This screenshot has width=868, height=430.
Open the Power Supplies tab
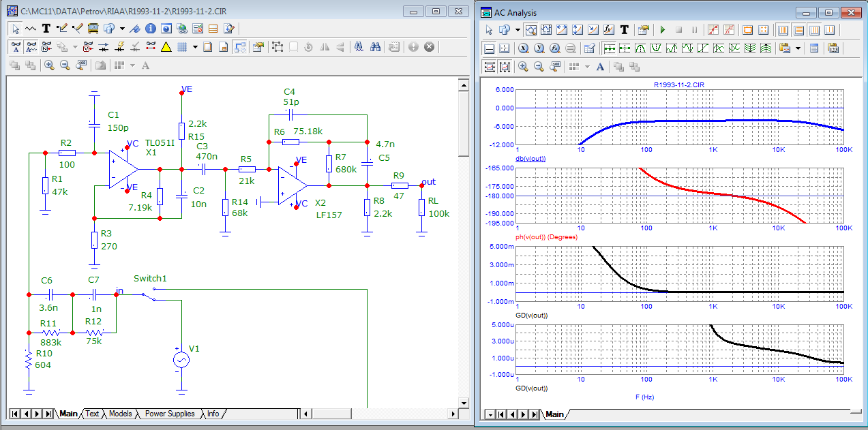tap(169, 414)
